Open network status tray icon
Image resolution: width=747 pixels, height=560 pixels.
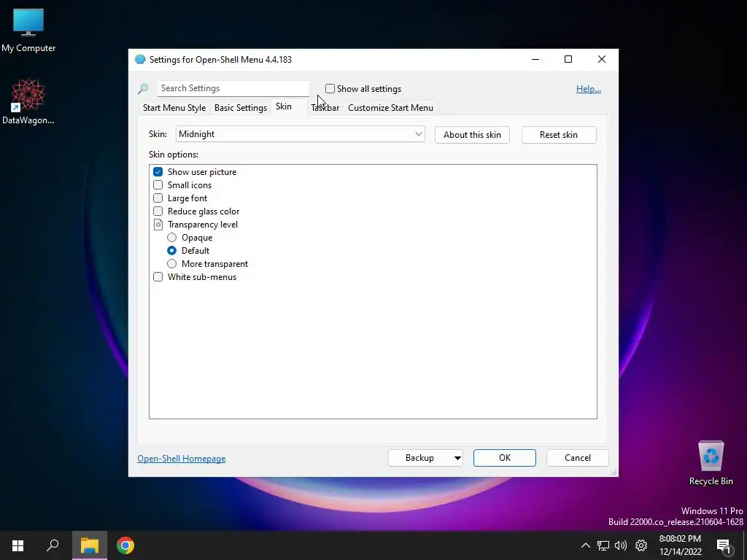(603, 545)
